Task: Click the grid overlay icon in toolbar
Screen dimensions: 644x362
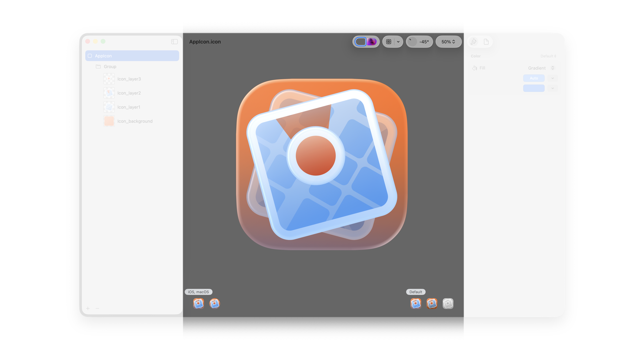Action: [388, 42]
